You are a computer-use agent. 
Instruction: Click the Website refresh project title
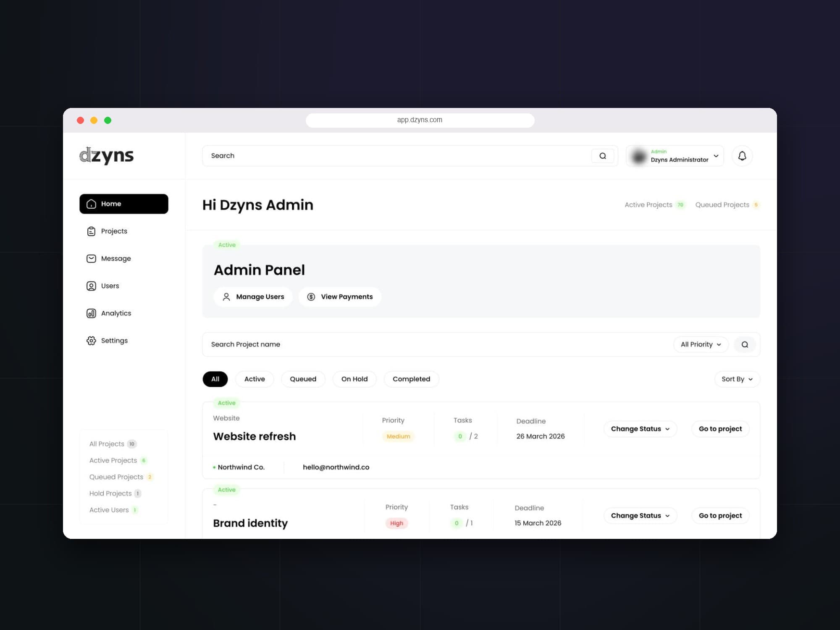pos(254,436)
